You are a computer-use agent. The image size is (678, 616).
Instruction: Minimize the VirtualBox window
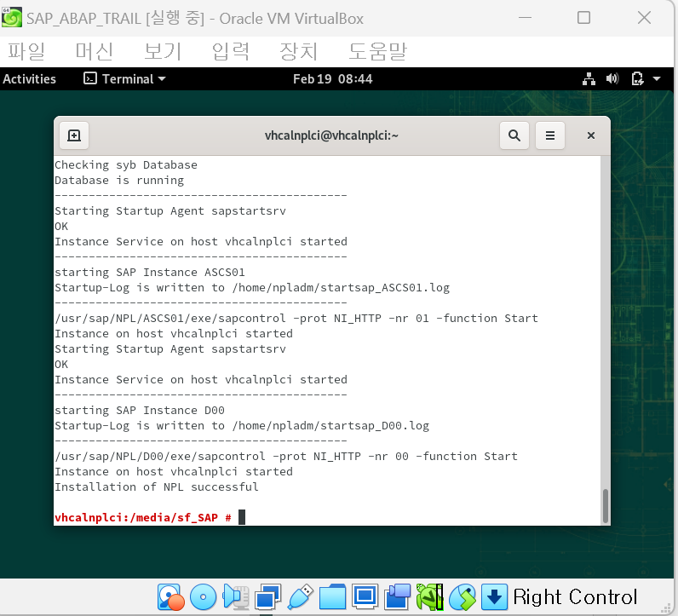click(x=525, y=18)
